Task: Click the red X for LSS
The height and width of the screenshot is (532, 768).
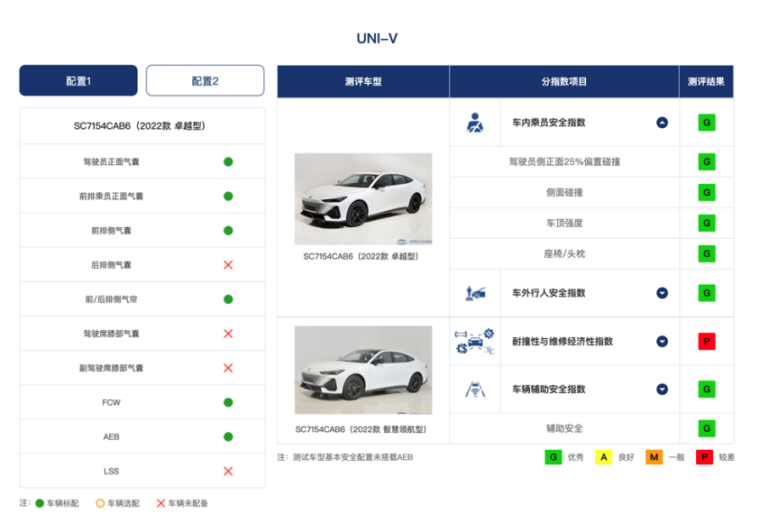Action: pyautogui.click(x=228, y=472)
